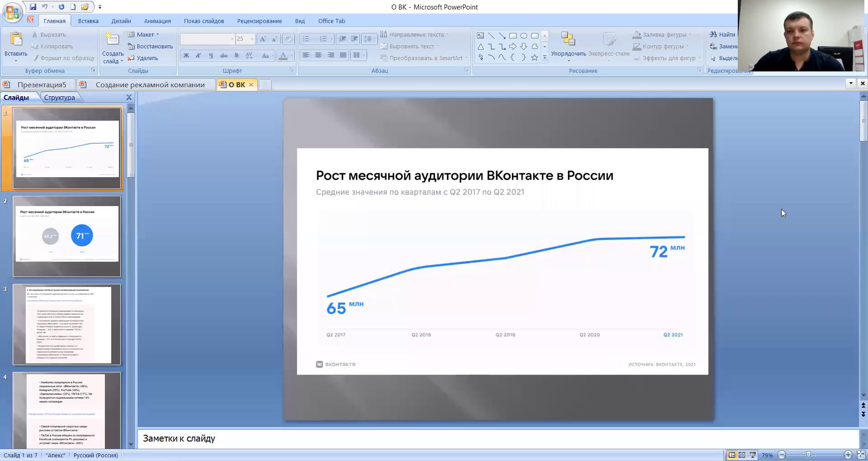Select the 5-point Star shape
This screenshot has width=868, height=461.
pyautogui.click(x=534, y=57)
